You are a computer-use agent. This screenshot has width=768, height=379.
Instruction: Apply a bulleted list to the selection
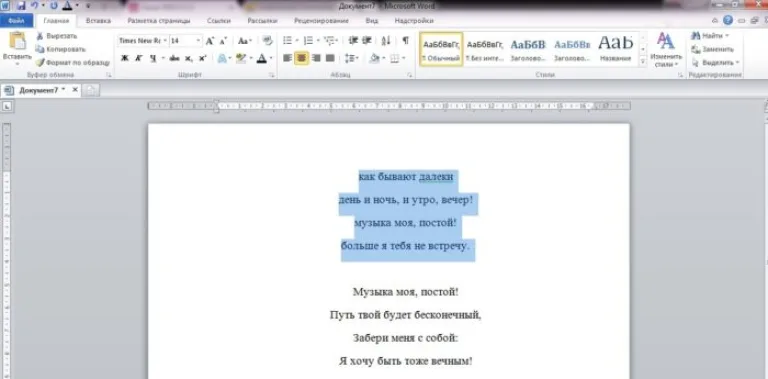pyautogui.click(x=288, y=41)
